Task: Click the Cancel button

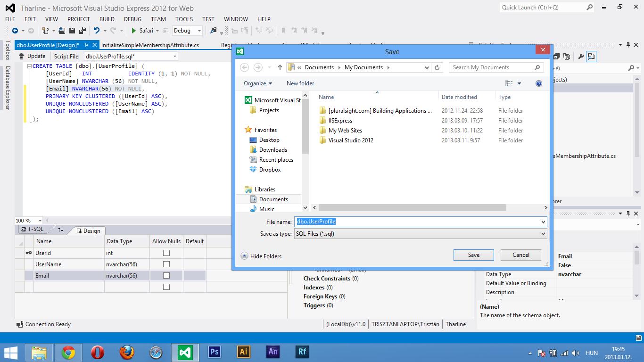Action: tap(521, 255)
